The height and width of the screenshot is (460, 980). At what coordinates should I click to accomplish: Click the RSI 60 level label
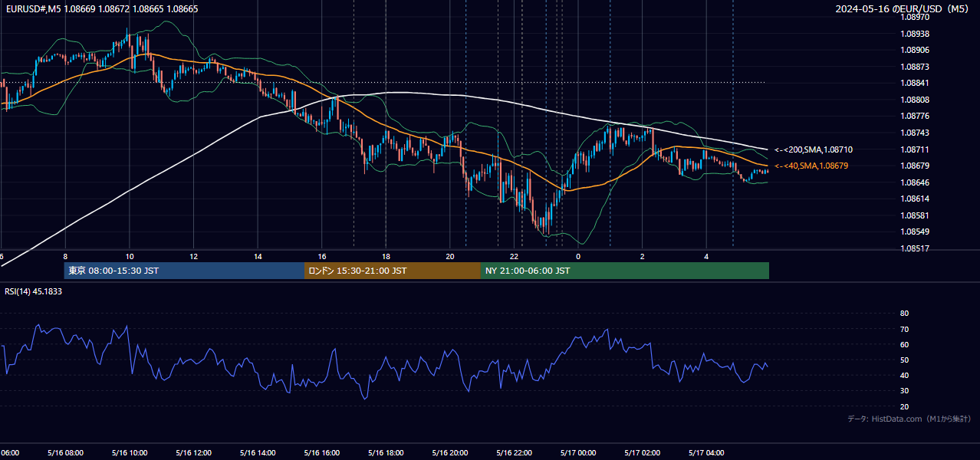click(x=904, y=344)
